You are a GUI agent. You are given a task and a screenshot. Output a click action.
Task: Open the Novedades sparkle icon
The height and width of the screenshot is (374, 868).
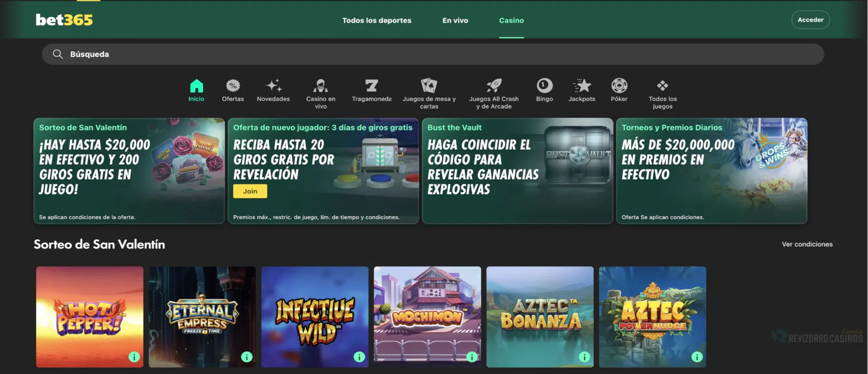274,85
